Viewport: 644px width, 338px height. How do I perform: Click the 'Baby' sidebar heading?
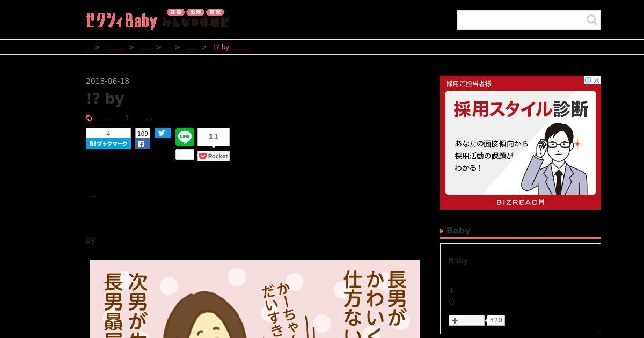pos(458,230)
